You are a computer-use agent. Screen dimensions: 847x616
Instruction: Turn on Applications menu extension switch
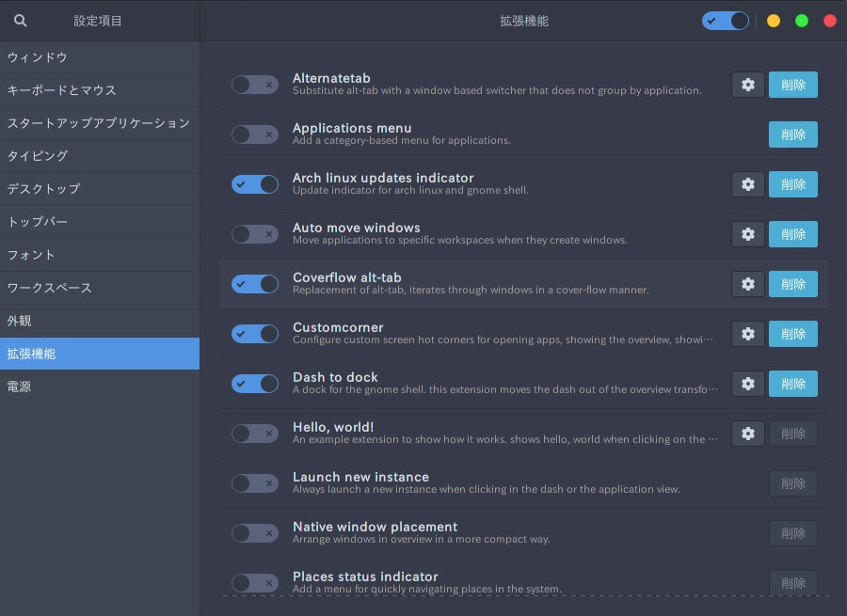[x=255, y=134]
